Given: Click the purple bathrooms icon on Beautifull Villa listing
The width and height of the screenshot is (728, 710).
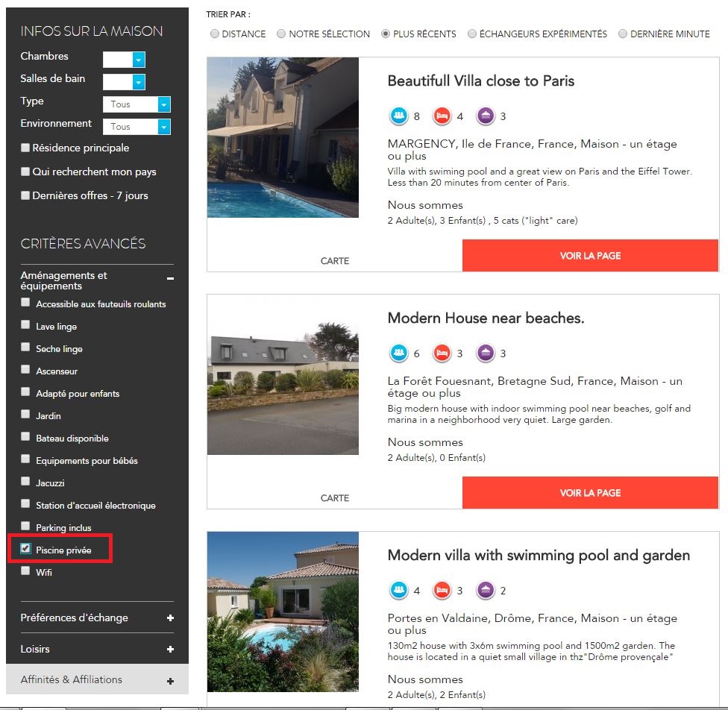Looking at the screenshot, I should 486,116.
